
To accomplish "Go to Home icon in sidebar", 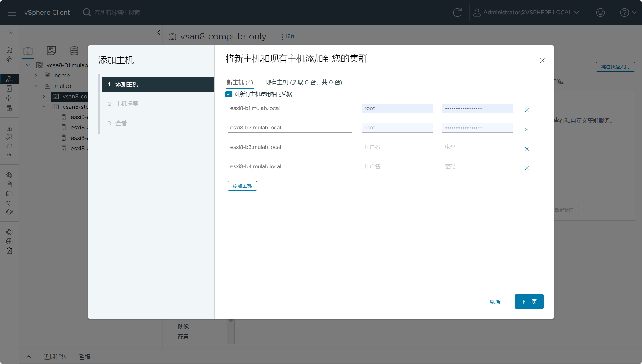I will click(x=9, y=50).
